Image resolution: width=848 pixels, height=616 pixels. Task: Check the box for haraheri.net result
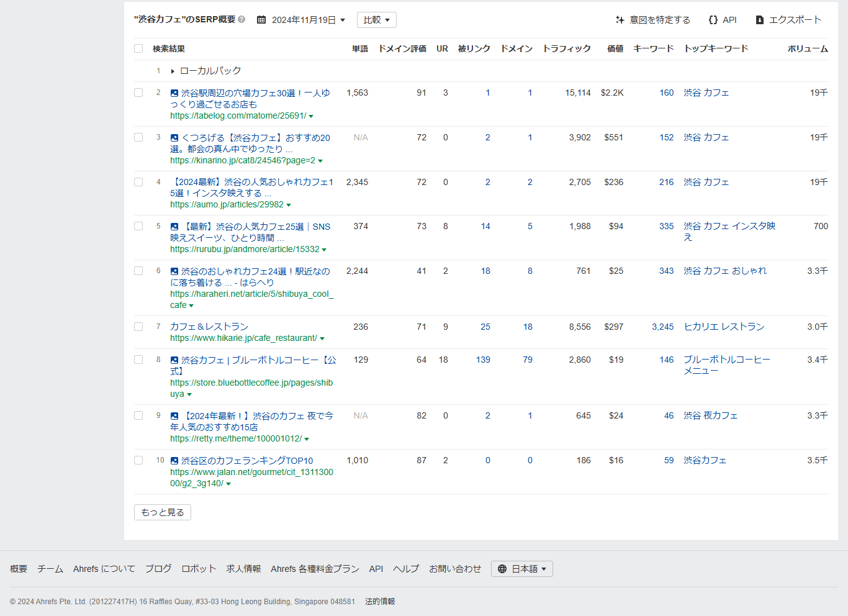click(138, 271)
